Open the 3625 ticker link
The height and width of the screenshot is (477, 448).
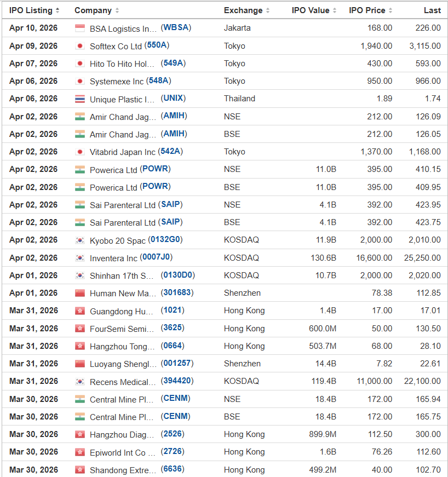[x=173, y=328]
